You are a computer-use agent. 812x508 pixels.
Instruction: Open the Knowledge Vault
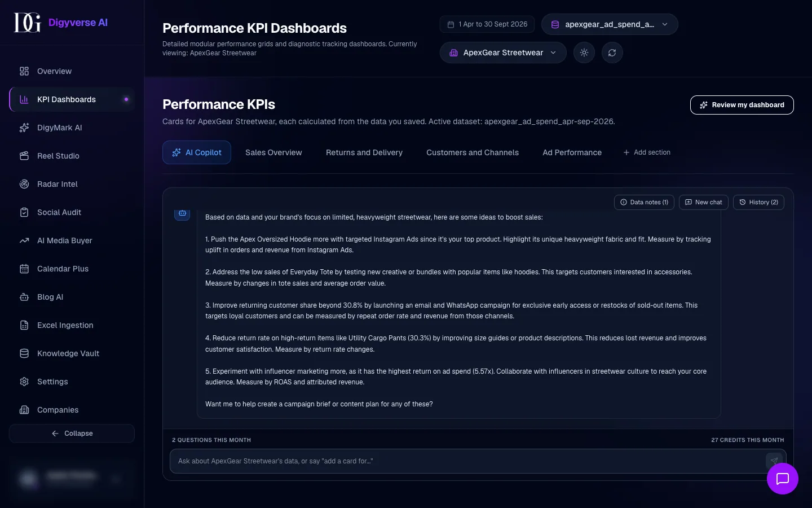72,353
